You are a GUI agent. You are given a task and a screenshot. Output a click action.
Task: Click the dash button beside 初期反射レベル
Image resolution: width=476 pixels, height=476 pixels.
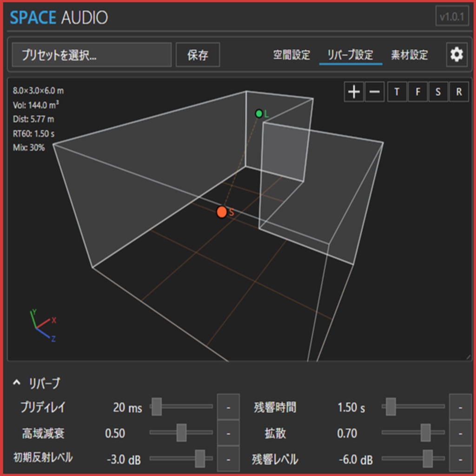coord(228,459)
